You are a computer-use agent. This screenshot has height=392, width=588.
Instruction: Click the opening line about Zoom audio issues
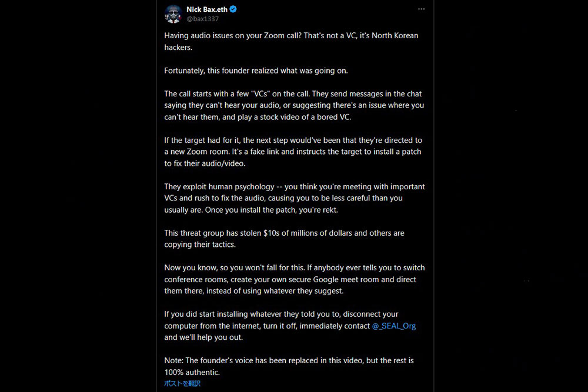coord(291,36)
